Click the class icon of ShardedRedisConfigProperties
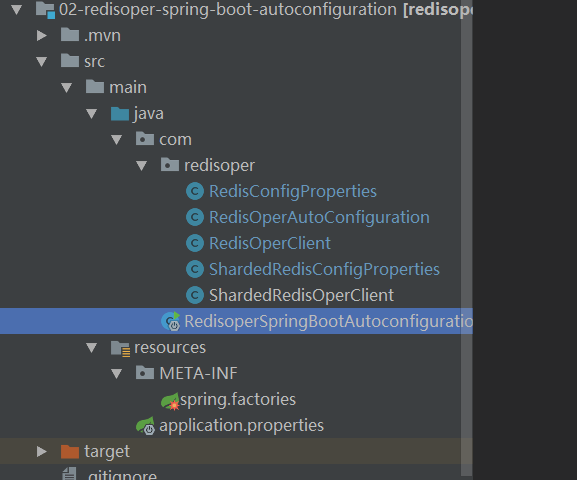577x480 pixels. point(195,269)
